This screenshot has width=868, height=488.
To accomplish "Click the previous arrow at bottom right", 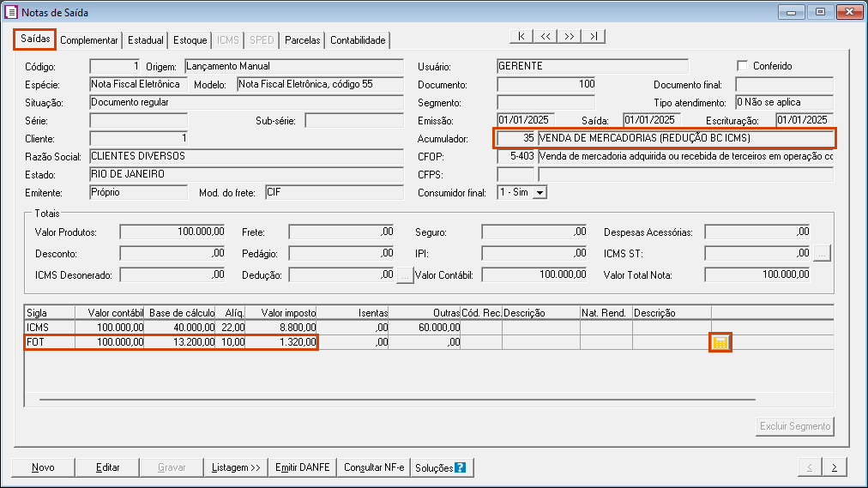I will [810, 467].
